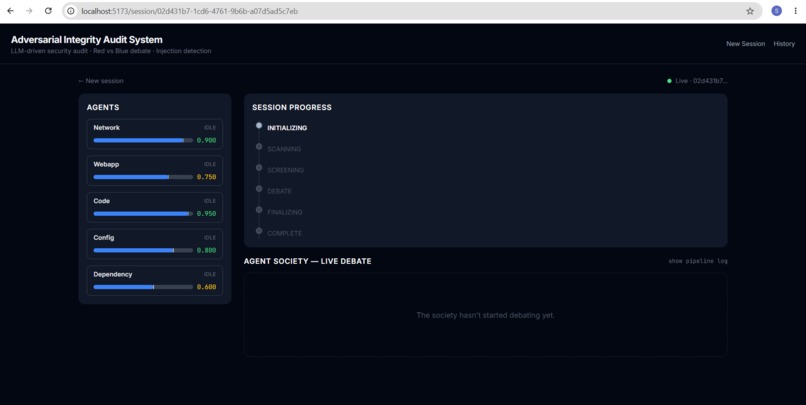Open the browser profile avatar
Viewport: 806px width, 405px height.
pyautogui.click(x=776, y=11)
